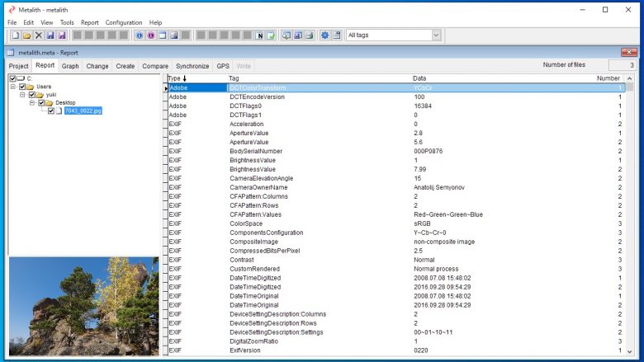Click the blue info circle icon

point(140,35)
